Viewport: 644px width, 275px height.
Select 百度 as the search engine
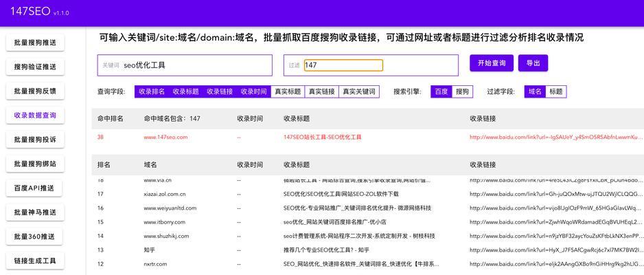click(x=441, y=91)
